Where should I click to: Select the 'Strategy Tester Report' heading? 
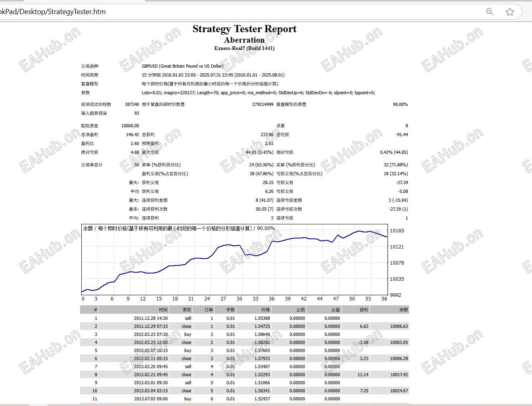click(x=244, y=29)
